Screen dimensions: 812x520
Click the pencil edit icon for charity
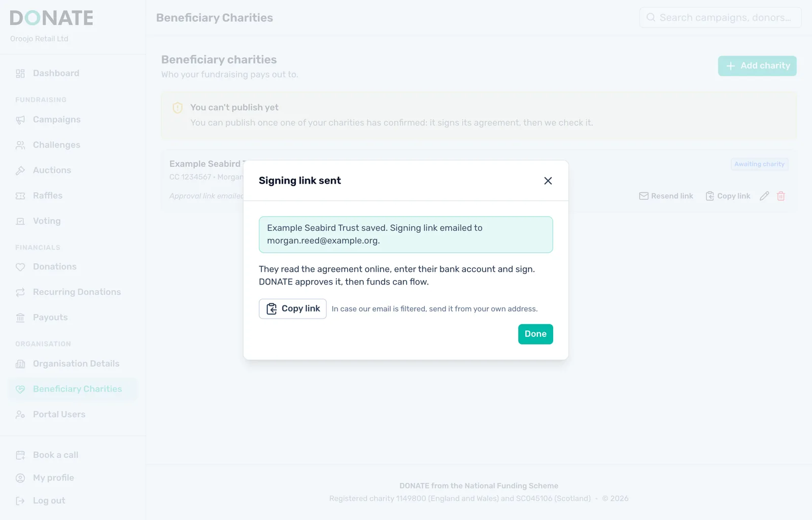click(x=764, y=196)
